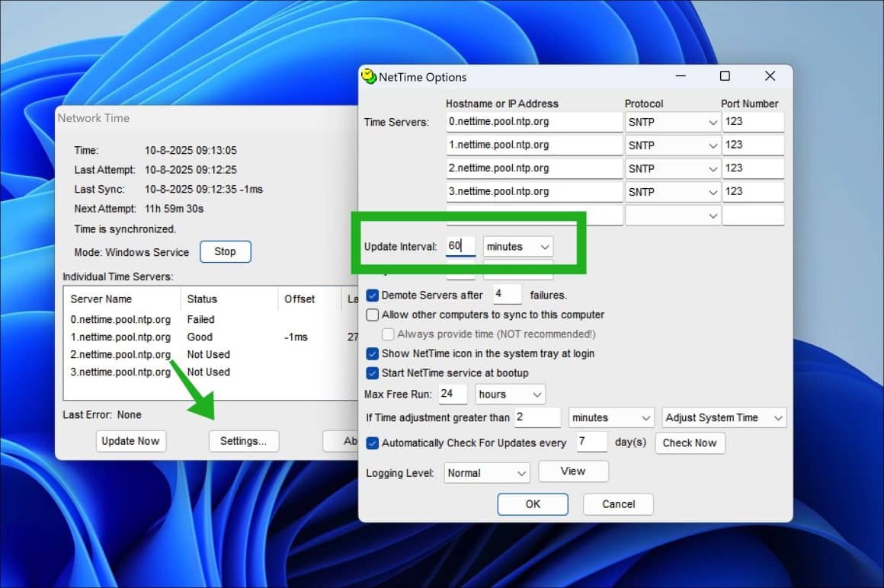Open Settings in Network Time window
The image size is (884, 588).
coord(244,441)
